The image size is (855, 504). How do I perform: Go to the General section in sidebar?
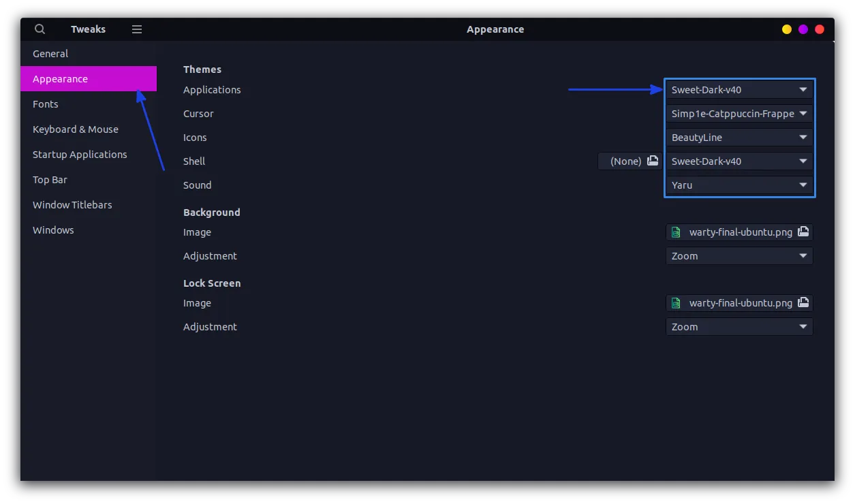(x=50, y=53)
